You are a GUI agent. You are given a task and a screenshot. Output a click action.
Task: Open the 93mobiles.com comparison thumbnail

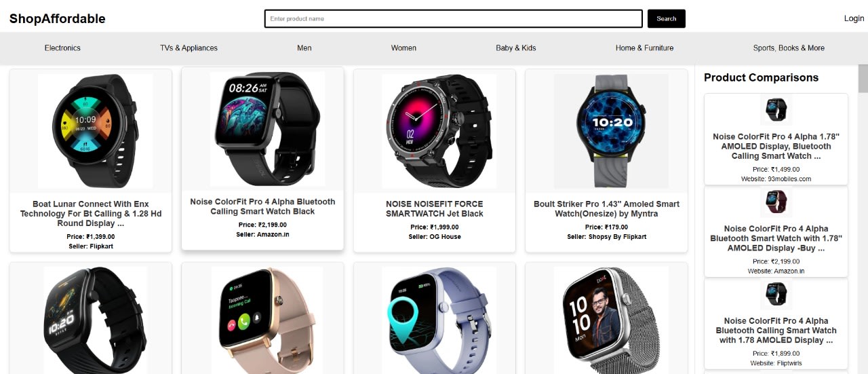[776, 111]
